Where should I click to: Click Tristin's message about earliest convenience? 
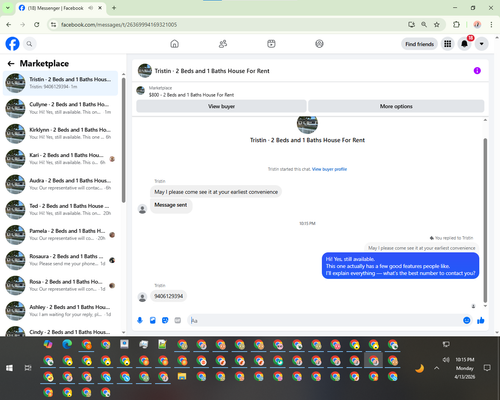click(x=216, y=192)
